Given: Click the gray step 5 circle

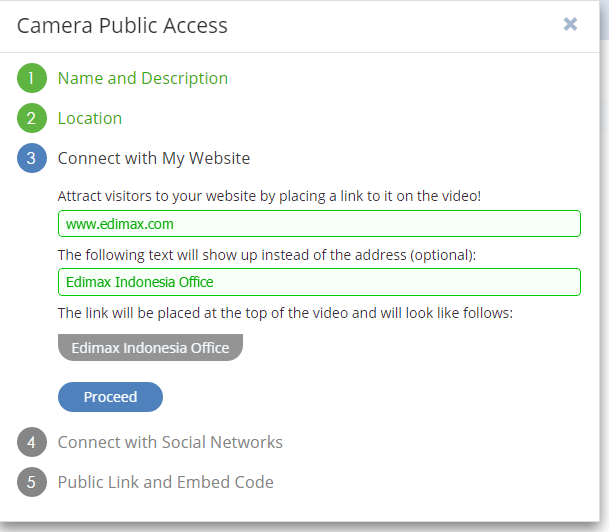Looking at the screenshot, I should 32,482.
